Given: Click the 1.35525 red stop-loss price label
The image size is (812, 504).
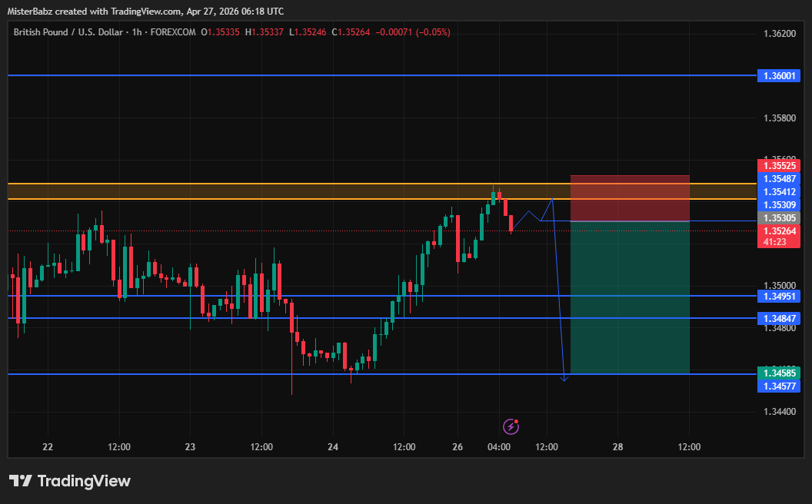Looking at the screenshot, I should coord(778,166).
